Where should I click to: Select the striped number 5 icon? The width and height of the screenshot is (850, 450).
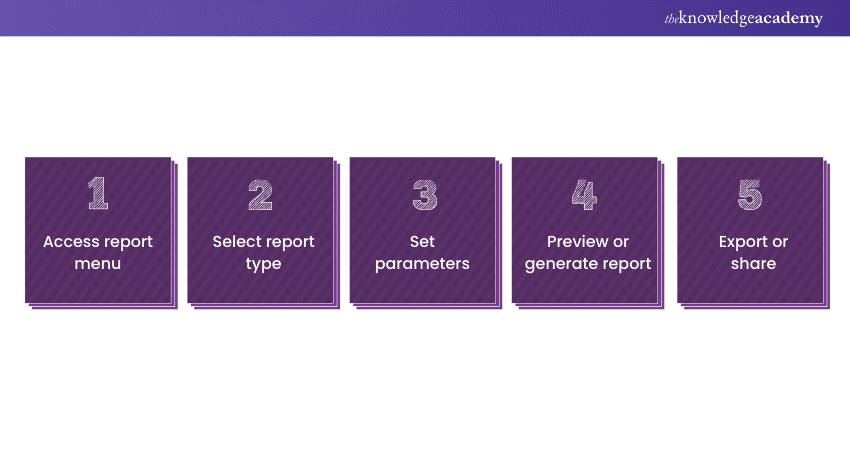(x=750, y=194)
